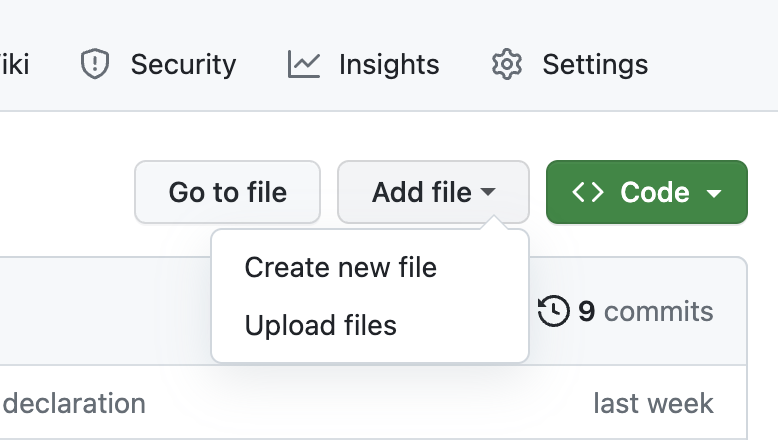The image size is (778, 440).
Task: Click the Security shield icon
Action: click(x=95, y=64)
